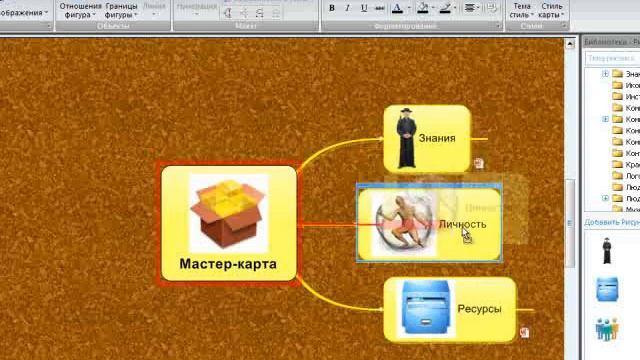This screenshot has width=640, height=360.
Task: Open the Стиль карты dropdown
Action: pyautogui.click(x=551, y=11)
